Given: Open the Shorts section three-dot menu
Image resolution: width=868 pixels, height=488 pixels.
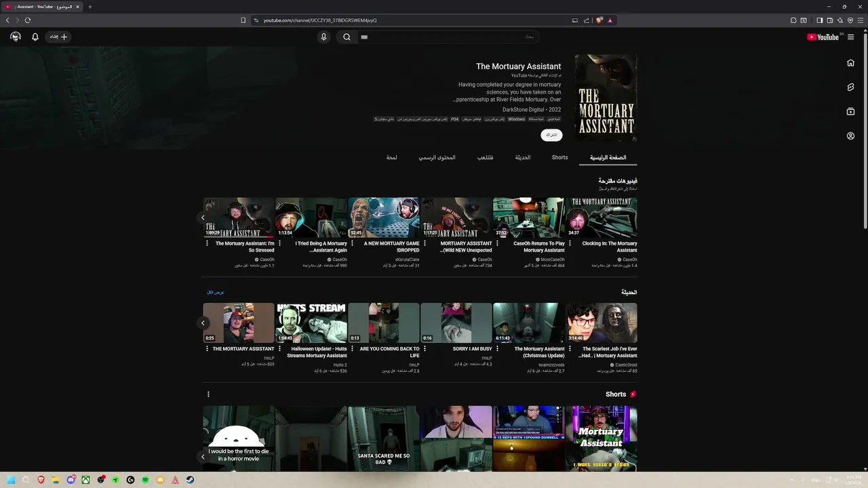Looking at the screenshot, I should point(208,394).
